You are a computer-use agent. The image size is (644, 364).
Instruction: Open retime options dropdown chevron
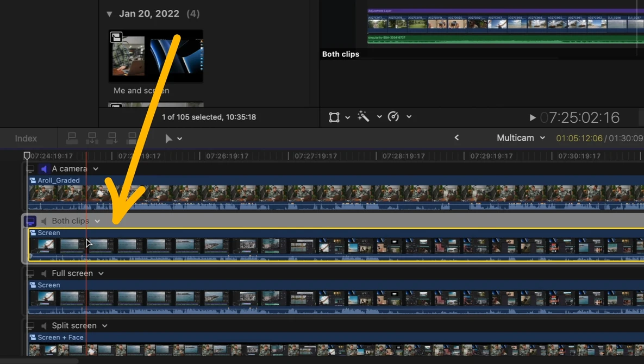click(x=409, y=117)
